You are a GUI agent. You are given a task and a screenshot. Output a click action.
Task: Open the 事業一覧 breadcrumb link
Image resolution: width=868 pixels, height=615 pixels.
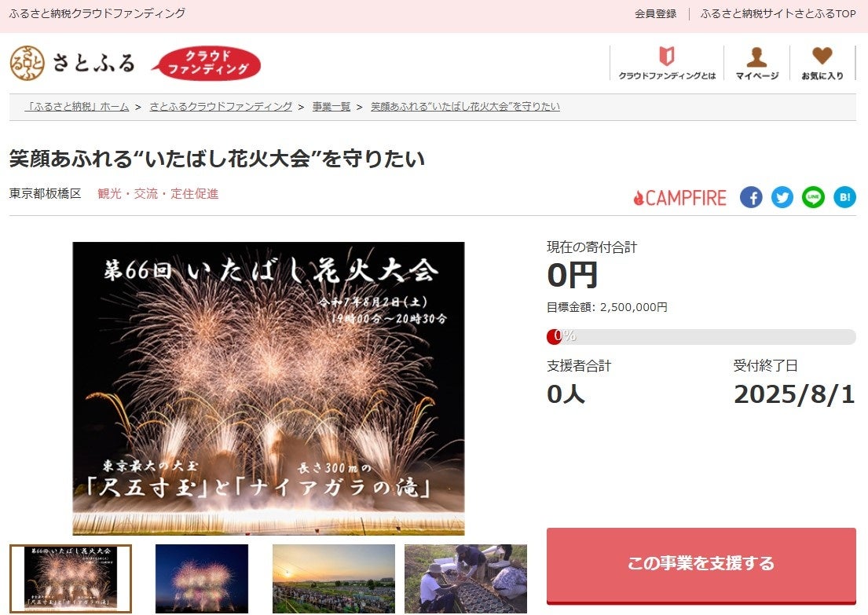coord(330,106)
